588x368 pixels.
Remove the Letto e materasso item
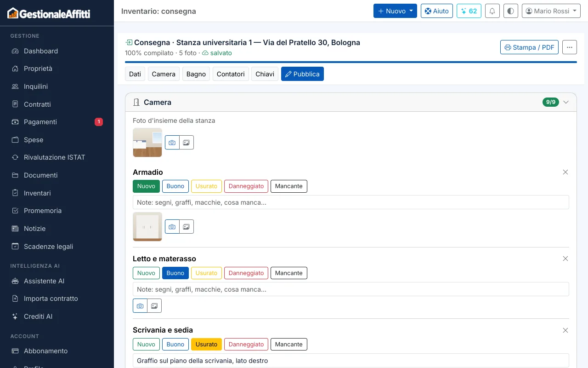pyautogui.click(x=565, y=259)
